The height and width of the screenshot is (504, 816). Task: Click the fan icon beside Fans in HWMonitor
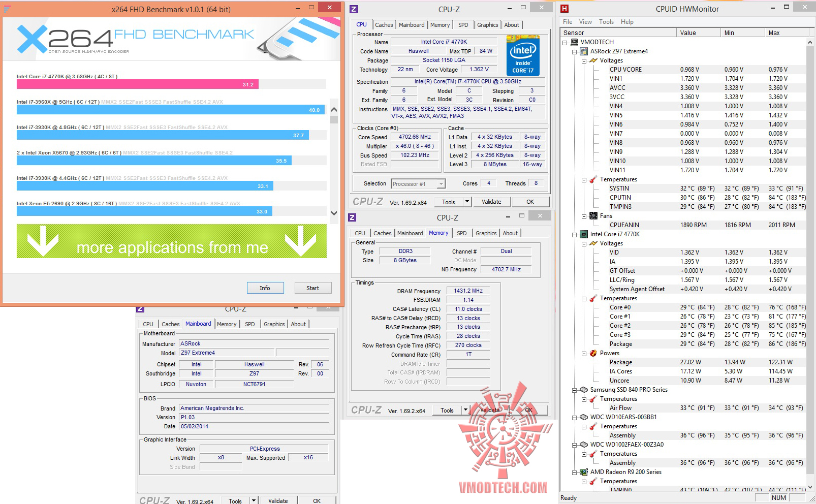coord(593,216)
